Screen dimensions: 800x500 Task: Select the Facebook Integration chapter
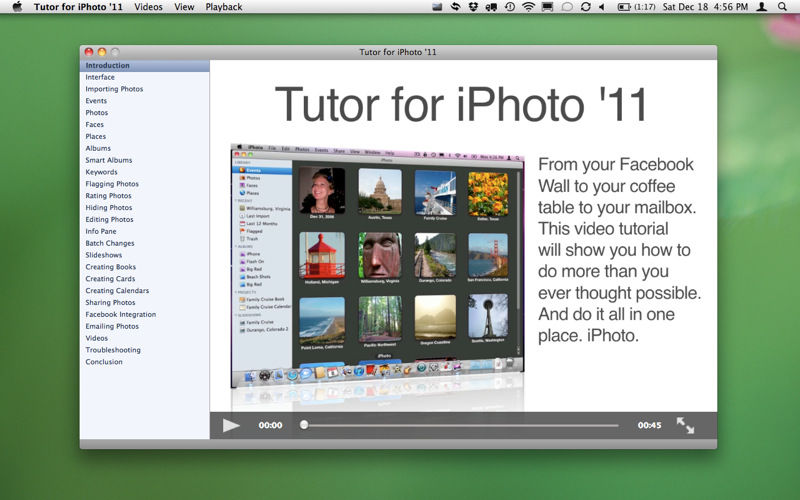(x=144, y=314)
